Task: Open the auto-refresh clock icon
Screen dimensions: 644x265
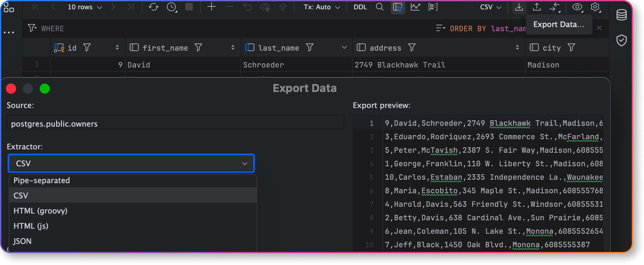Action: click(171, 7)
